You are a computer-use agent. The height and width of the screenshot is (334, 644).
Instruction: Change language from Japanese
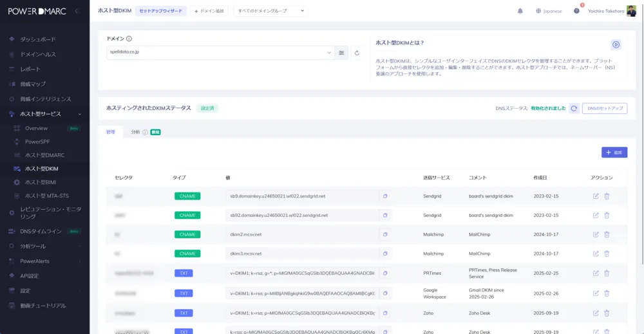click(x=549, y=11)
